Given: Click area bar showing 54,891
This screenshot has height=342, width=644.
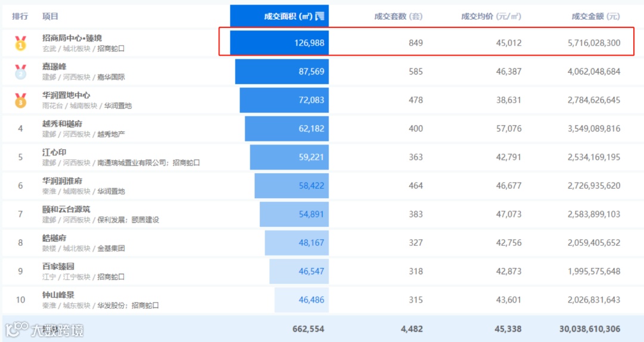Looking at the screenshot, I should 294,214.
